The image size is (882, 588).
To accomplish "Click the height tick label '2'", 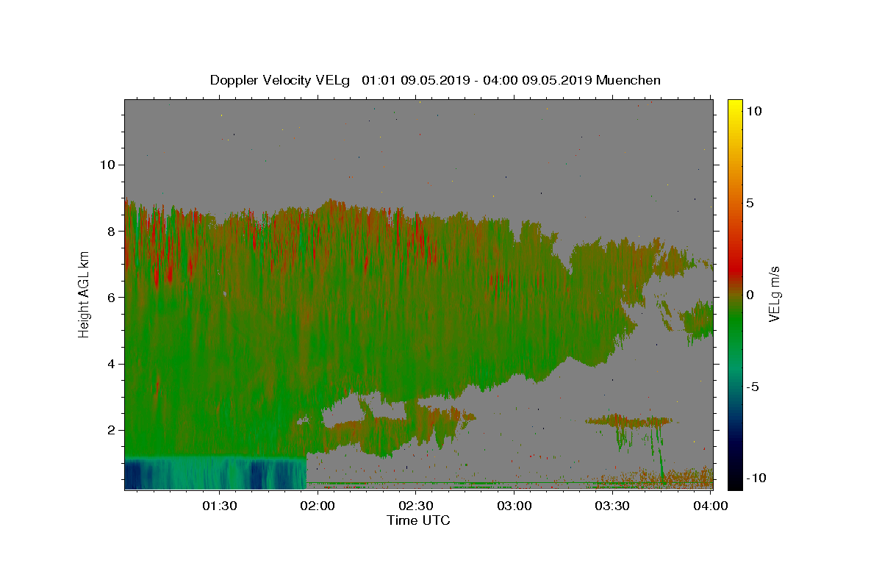I will click(112, 430).
